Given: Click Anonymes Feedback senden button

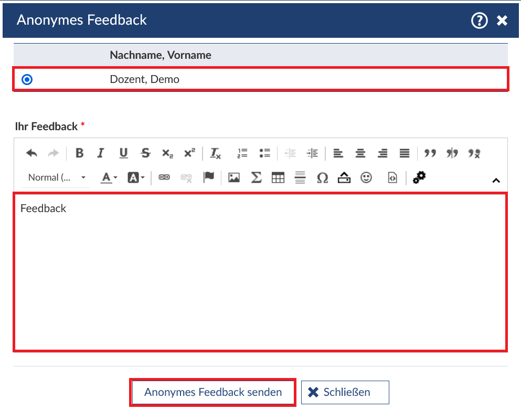Looking at the screenshot, I should pyautogui.click(x=213, y=392).
